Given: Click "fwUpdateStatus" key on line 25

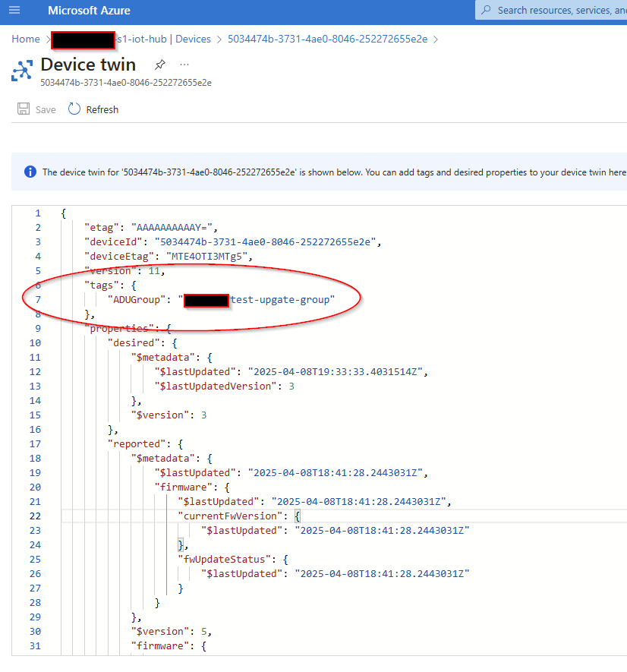Looking at the screenshot, I should (x=224, y=560).
